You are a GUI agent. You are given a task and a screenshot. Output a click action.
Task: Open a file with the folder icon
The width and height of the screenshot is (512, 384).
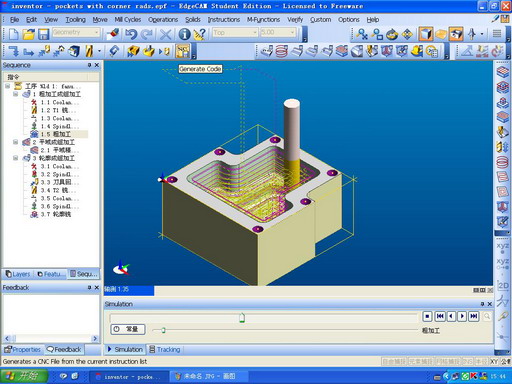pos(29,34)
